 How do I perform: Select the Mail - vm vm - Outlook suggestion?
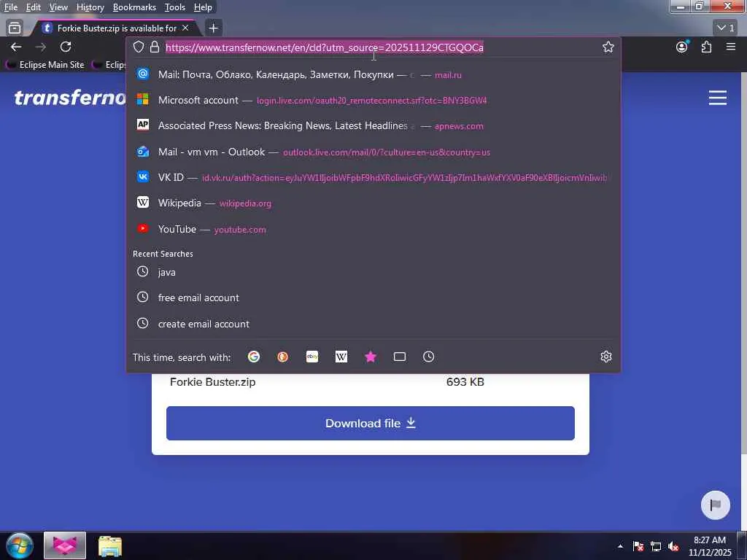(x=373, y=152)
